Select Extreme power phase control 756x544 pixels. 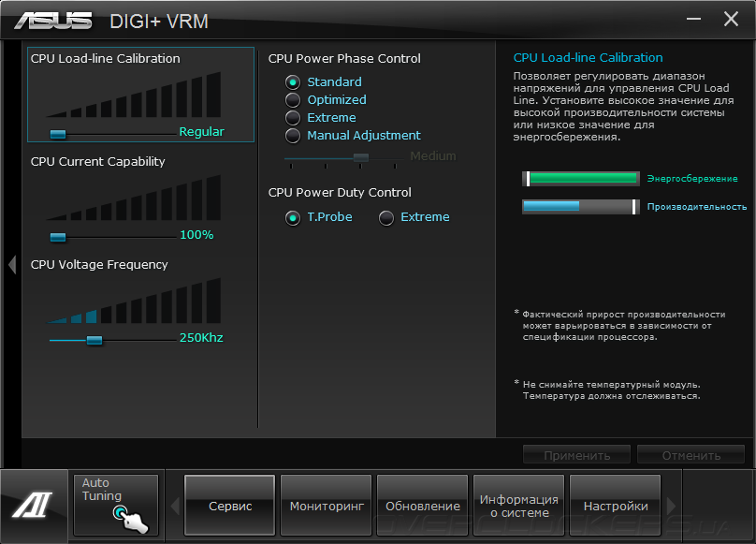click(x=293, y=118)
